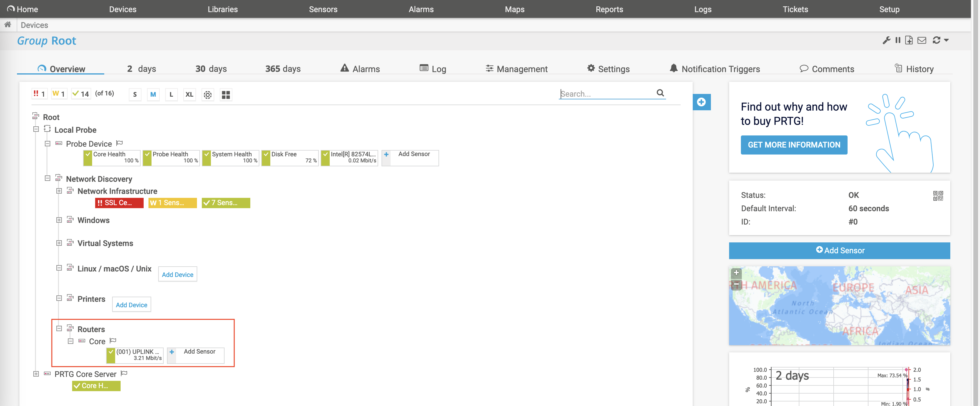Select size M view option
This screenshot has width=980, height=406.
coord(153,95)
